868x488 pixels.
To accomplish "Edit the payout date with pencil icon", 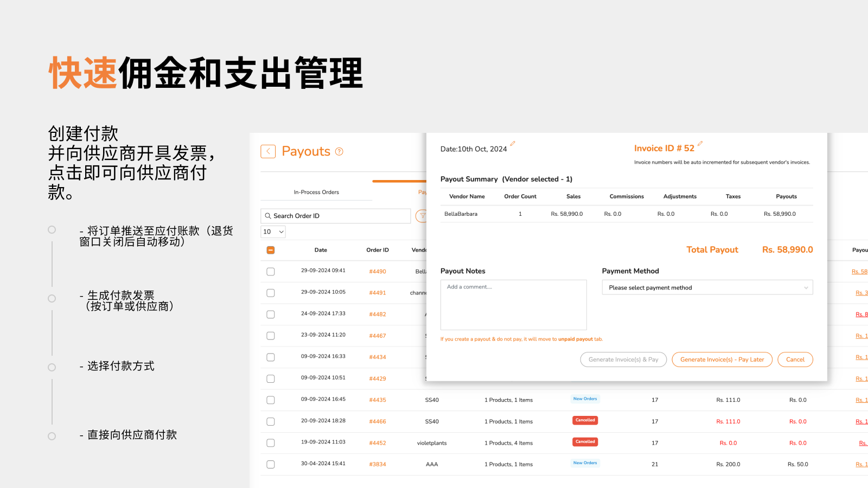I will point(512,144).
